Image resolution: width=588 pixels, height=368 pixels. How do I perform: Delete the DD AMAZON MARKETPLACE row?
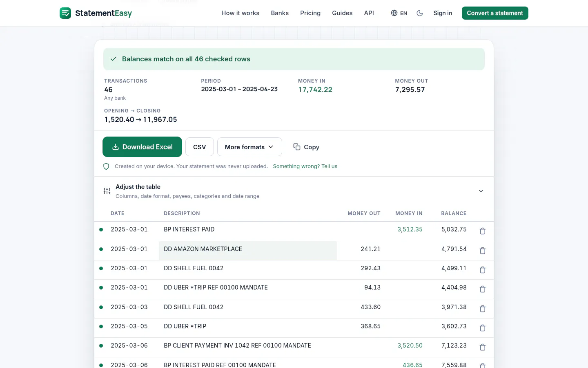click(483, 251)
